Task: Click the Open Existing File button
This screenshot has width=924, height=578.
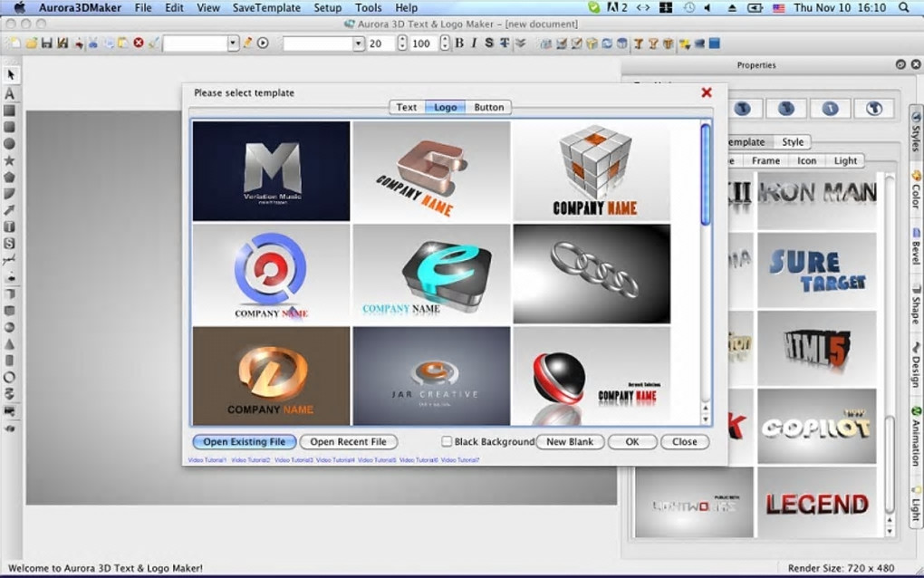Action: [244, 442]
